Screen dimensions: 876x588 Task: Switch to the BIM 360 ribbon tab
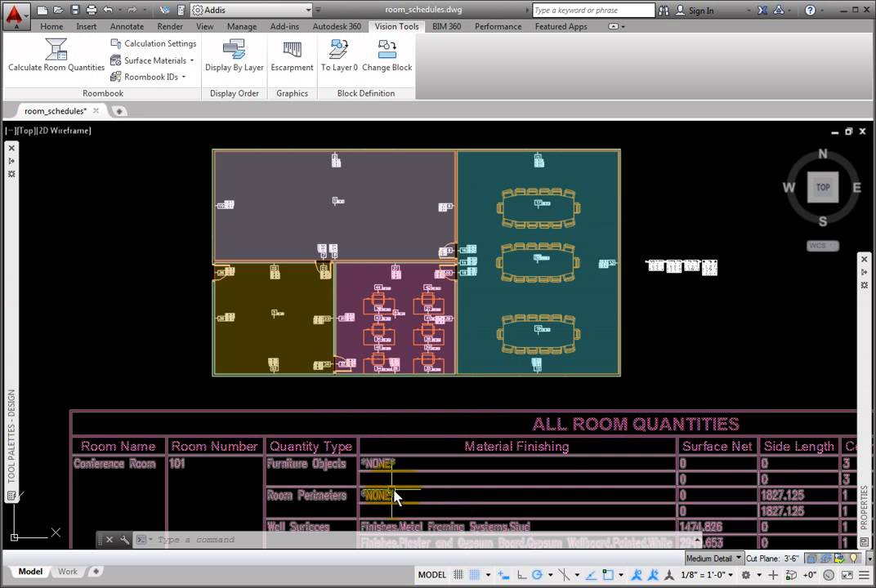coord(446,26)
